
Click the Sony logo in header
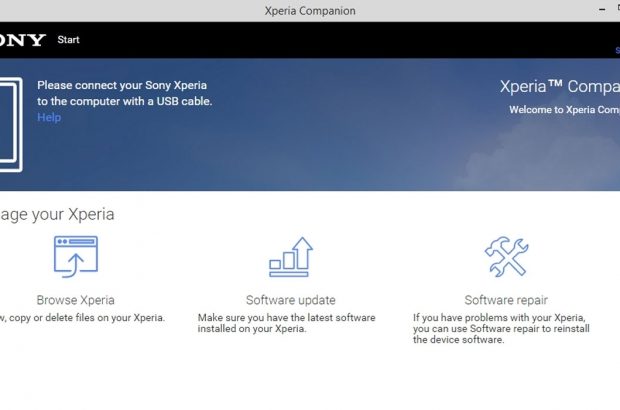23,40
